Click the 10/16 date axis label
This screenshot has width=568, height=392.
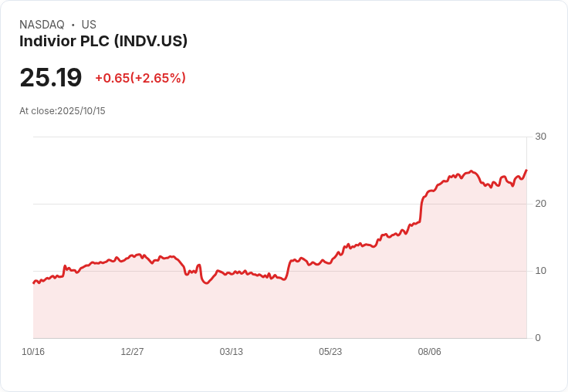(33, 352)
